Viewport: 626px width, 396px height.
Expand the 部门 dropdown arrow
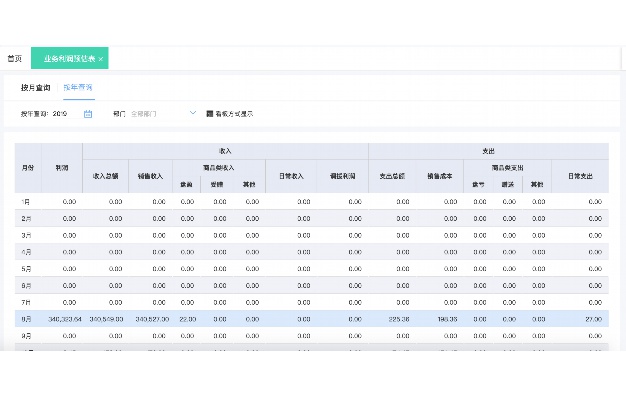click(x=193, y=113)
